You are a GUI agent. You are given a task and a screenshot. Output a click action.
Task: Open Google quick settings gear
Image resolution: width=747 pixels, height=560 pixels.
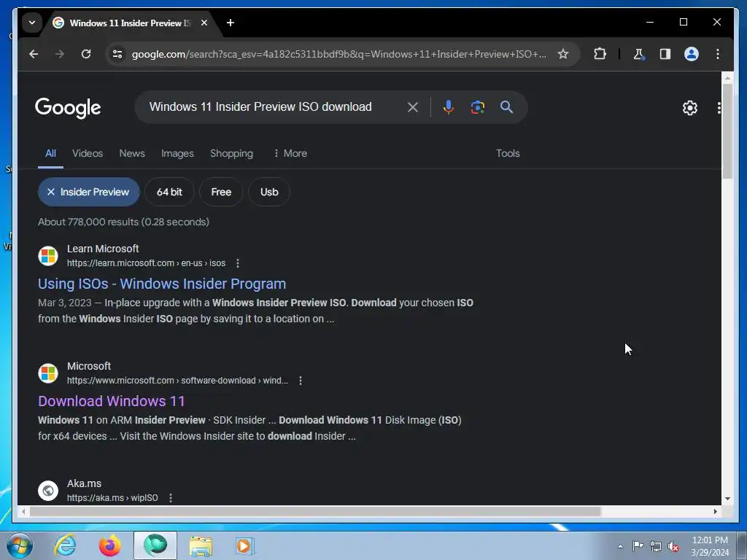click(x=690, y=108)
